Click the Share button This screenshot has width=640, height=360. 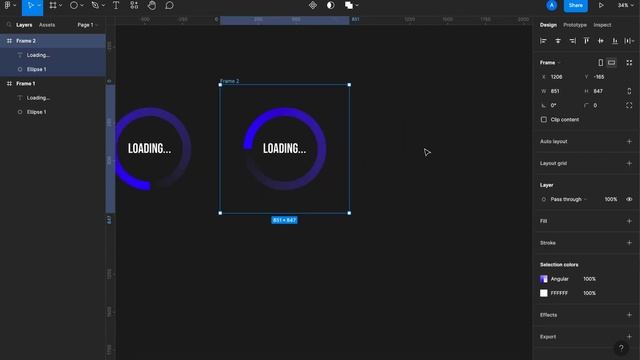tap(576, 5)
